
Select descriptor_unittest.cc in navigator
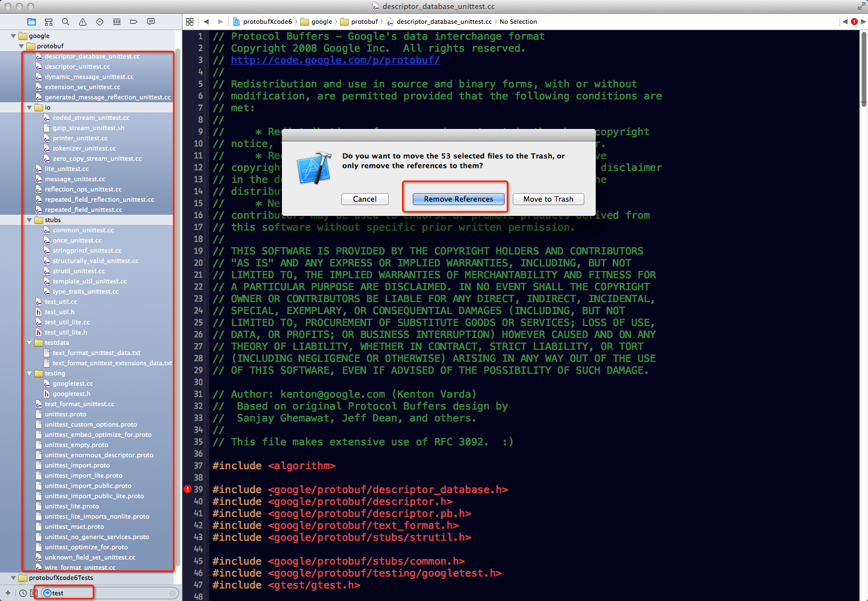77,66
